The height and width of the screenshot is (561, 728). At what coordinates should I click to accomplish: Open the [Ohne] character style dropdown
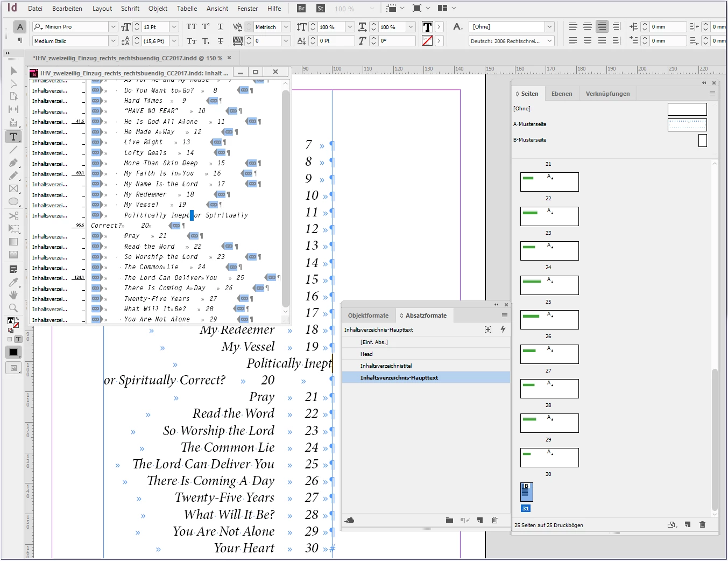click(x=549, y=26)
